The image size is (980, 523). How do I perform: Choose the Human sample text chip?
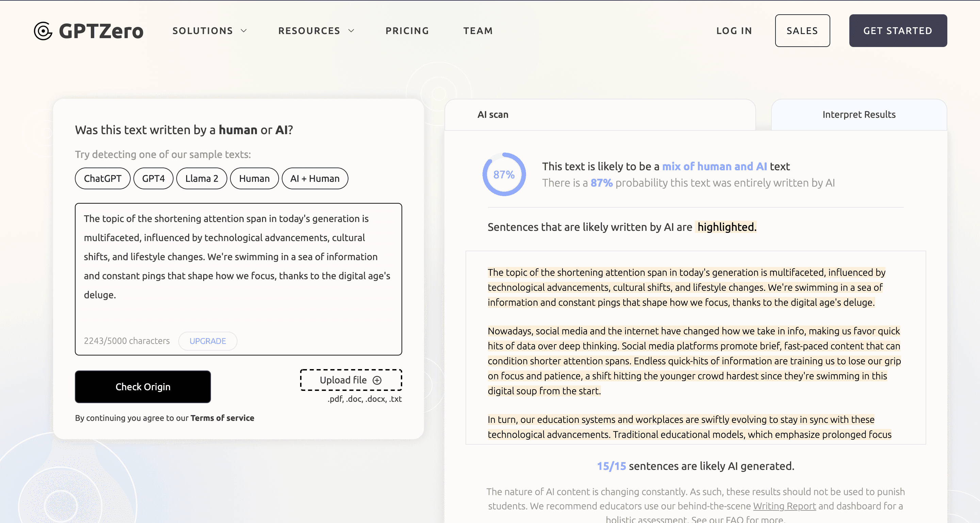[254, 178]
